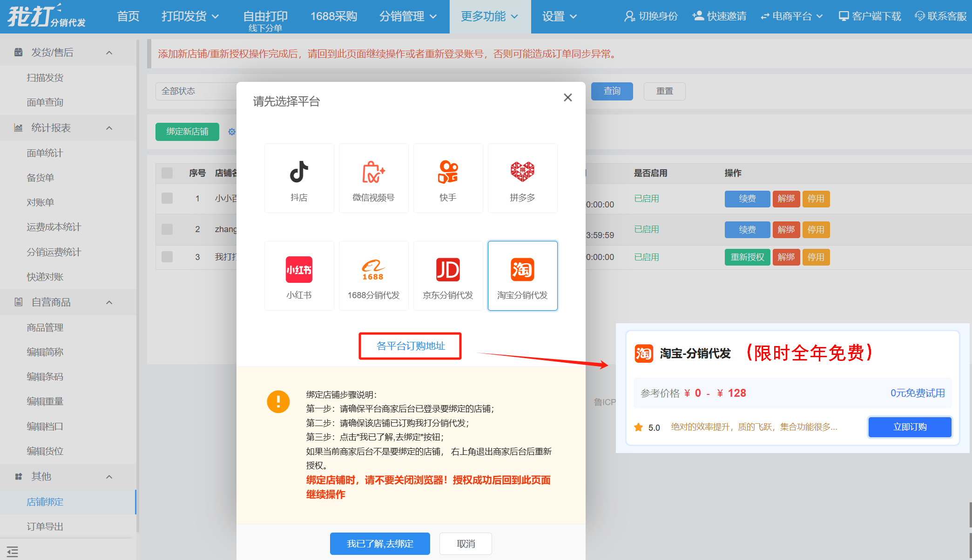
Task: Click the gear icon beside 绑定新店铺
Action: coord(231,132)
